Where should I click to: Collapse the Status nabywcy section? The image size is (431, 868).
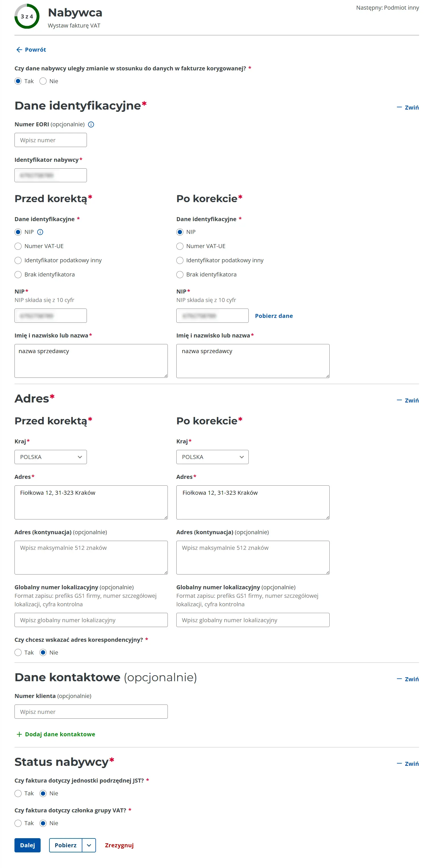407,763
